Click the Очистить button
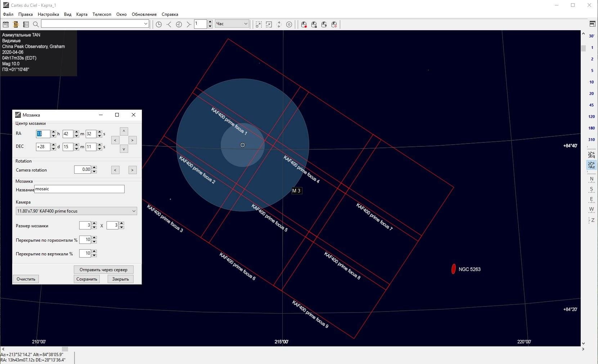598x364 pixels. [26, 279]
